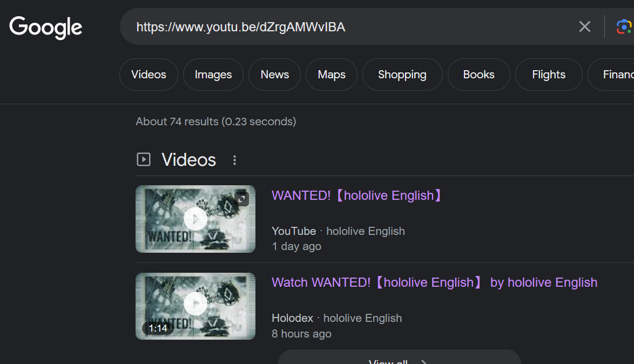Clear the search box with the X icon
Screen dimensions: 634x364
585,26
